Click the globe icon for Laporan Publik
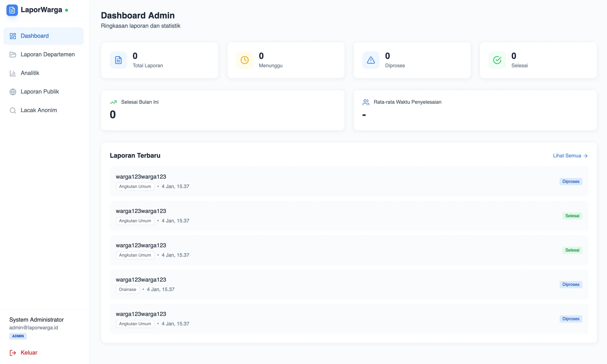The height and width of the screenshot is (364, 607). click(13, 92)
